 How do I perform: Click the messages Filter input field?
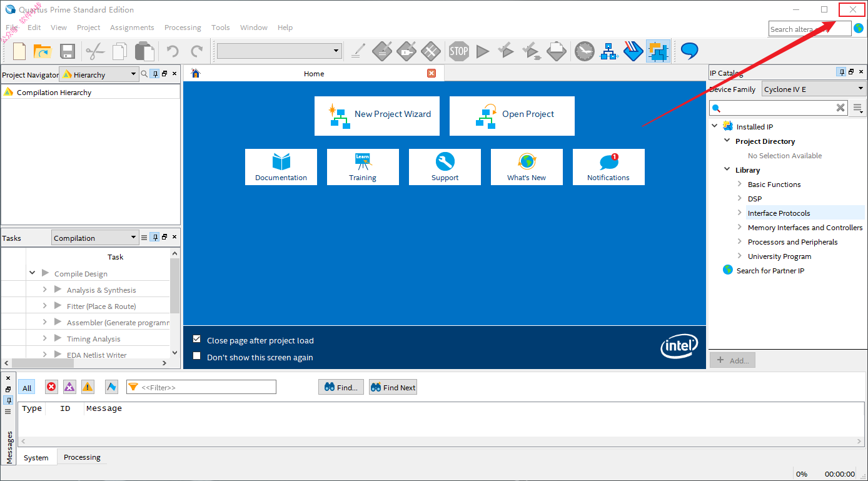pos(201,387)
